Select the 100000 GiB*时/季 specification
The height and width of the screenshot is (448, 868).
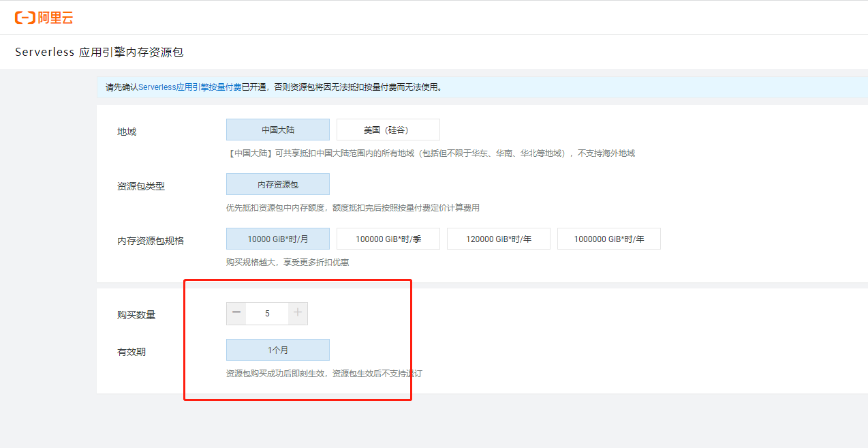[x=388, y=239]
